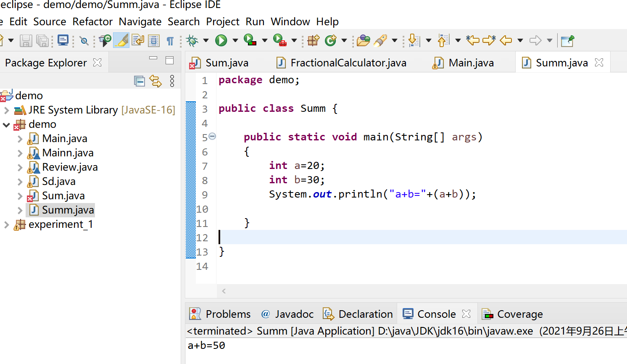Click the Debug bug icon

192,40
